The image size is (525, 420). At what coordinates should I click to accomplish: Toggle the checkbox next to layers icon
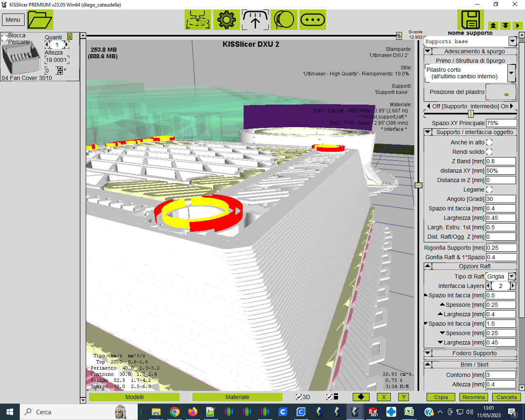329,397
